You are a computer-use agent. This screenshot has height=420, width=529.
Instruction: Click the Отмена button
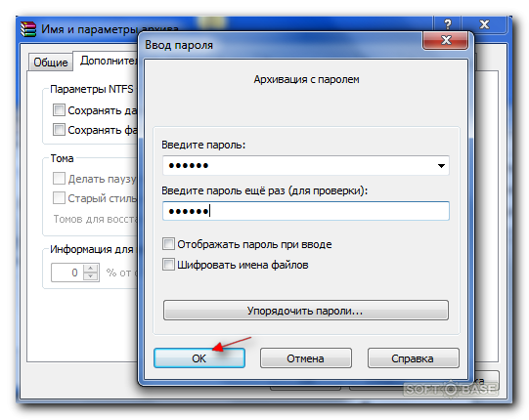(306, 358)
